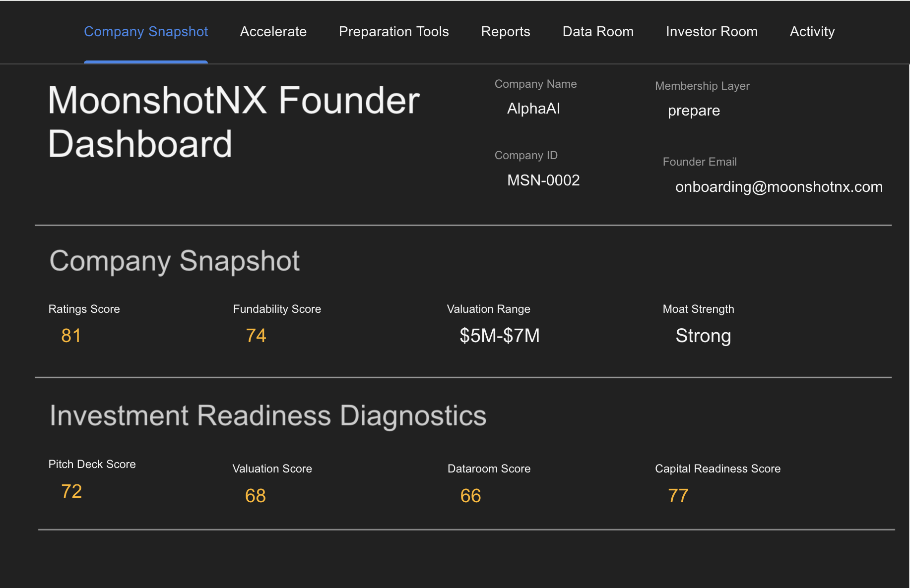The width and height of the screenshot is (910, 588).
Task: Click the Fundability Score label
Action: point(277,309)
